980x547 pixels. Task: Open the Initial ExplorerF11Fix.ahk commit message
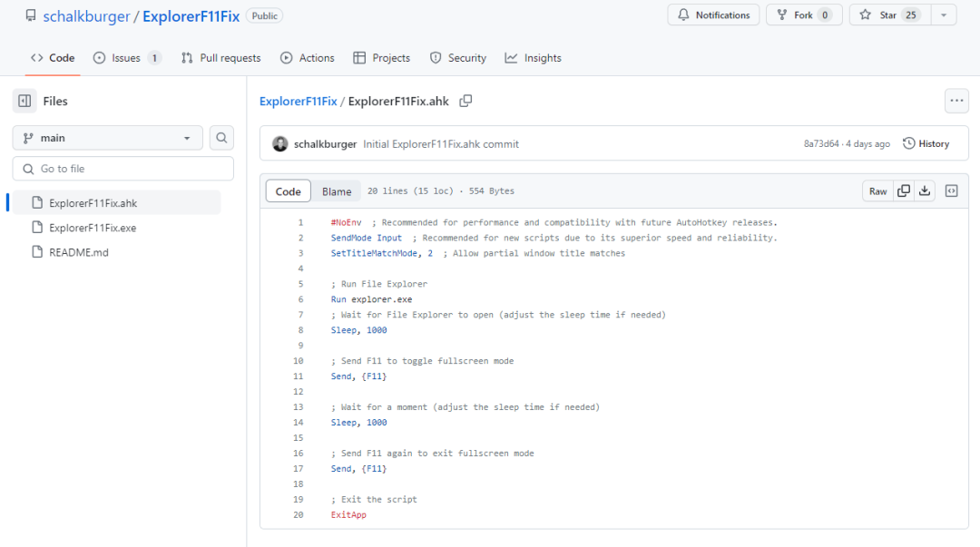(441, 144)
